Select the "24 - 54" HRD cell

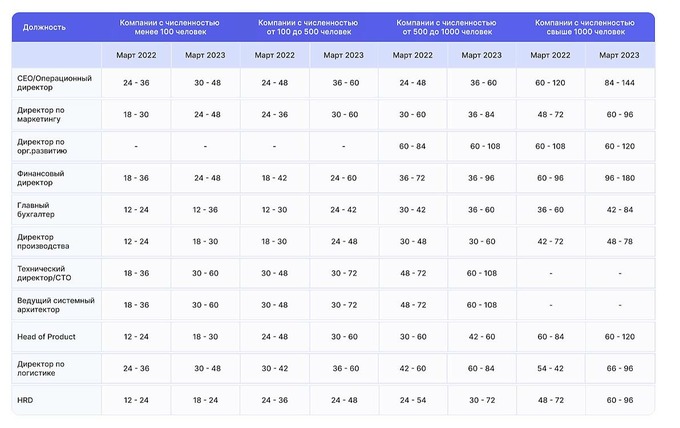[x=413, y=400]
